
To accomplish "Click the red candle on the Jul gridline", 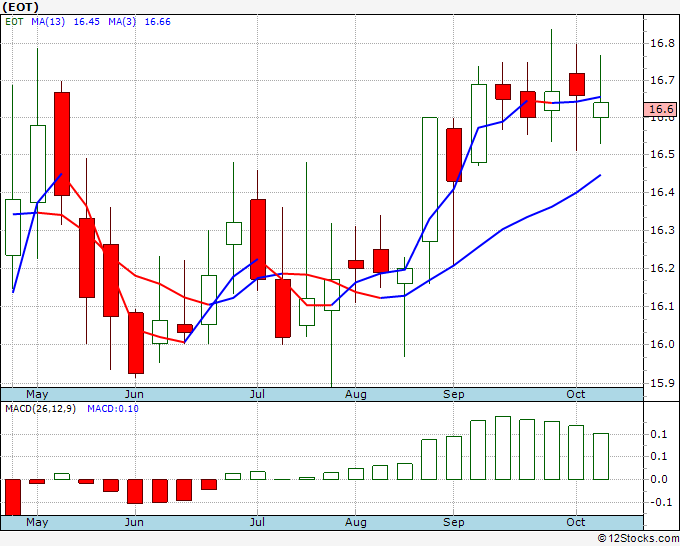I will [258, 239].
